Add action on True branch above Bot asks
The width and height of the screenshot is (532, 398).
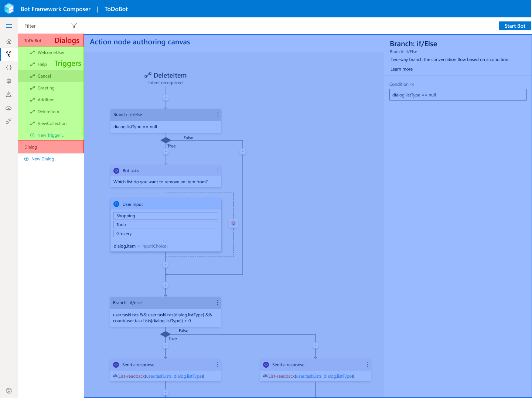(166, 152)
